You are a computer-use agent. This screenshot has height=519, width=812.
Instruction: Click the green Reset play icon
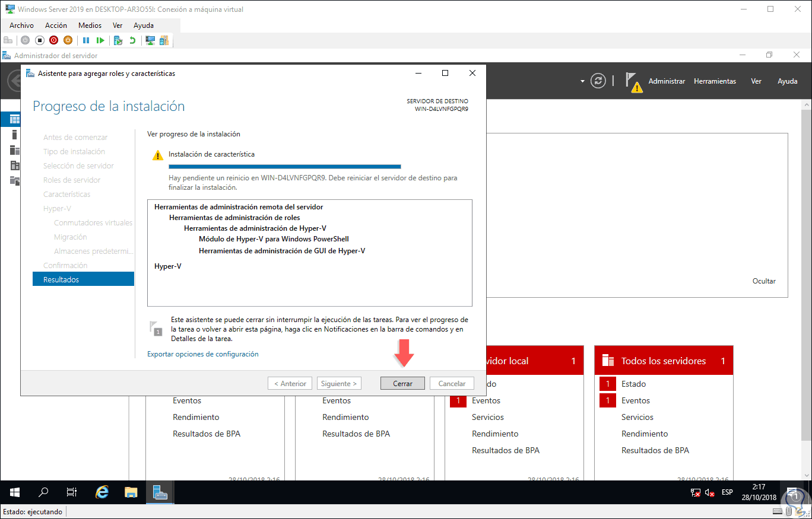tap(100, 40)
